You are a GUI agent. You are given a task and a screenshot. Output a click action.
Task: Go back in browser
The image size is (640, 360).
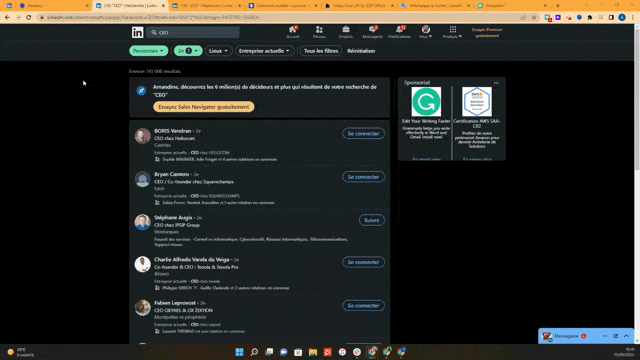pos(7,17)
